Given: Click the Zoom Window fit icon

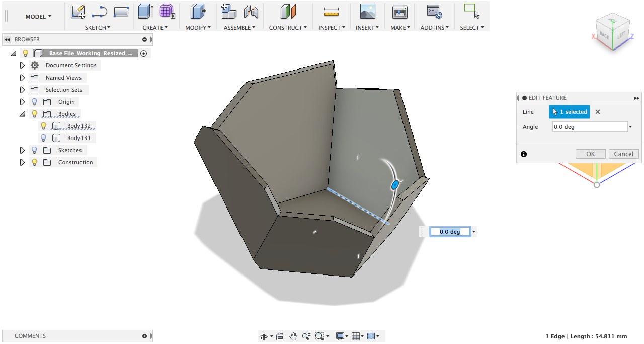Looking at the screenshot, I should 319,336.
